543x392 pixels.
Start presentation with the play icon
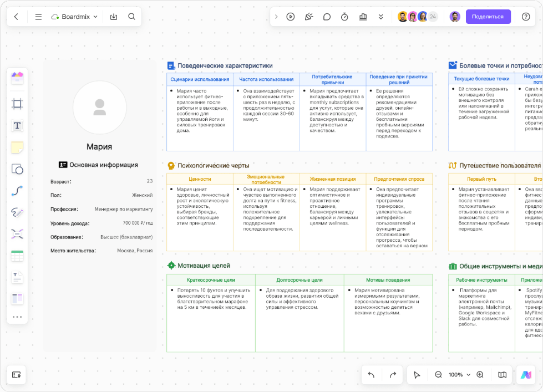pos(291,17)
